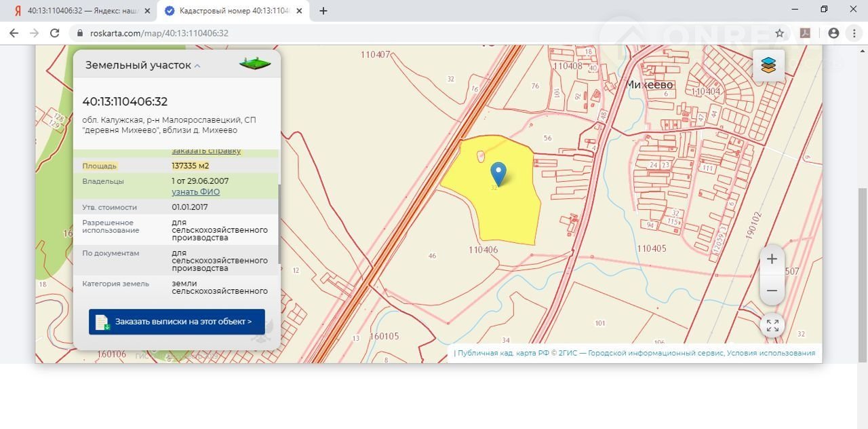Viewport: 868px width, 429px height.
Task: Click the blue location pin marker
Action: pyautogui.click(x=498, y=173)
